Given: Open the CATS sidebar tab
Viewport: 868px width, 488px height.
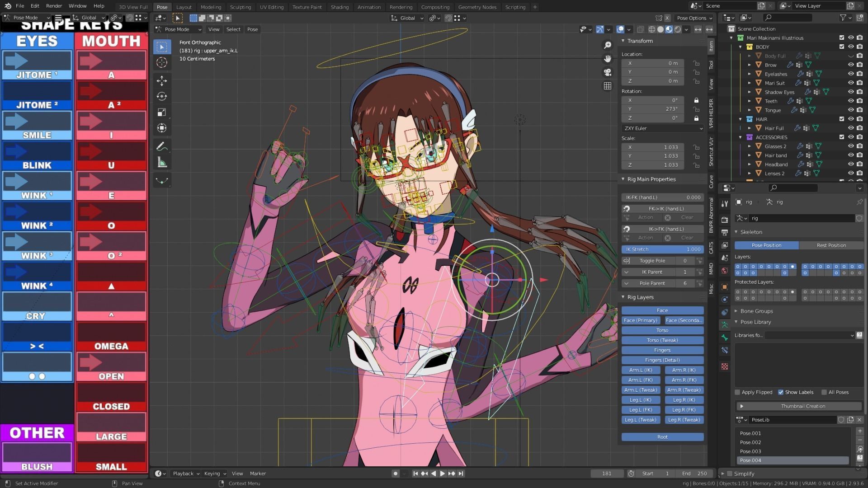Looking at the screenshot, I should point(711,248).
